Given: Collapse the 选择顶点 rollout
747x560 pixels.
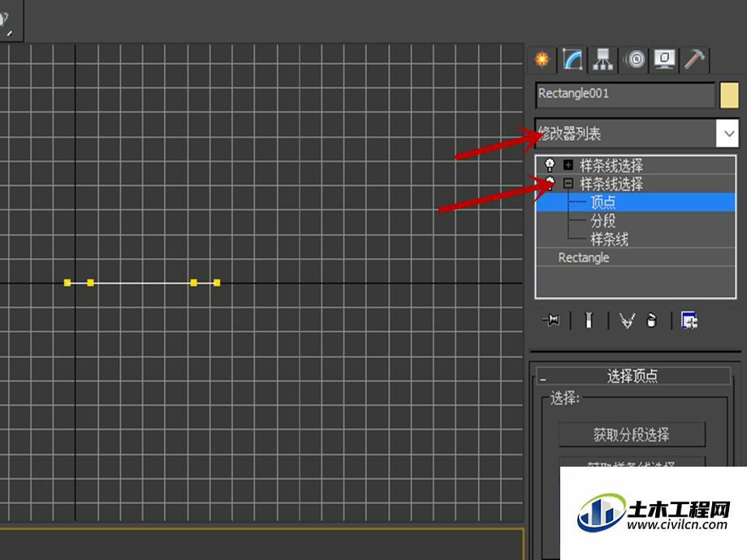Looking at the screenshot, I should coord(633,376).
